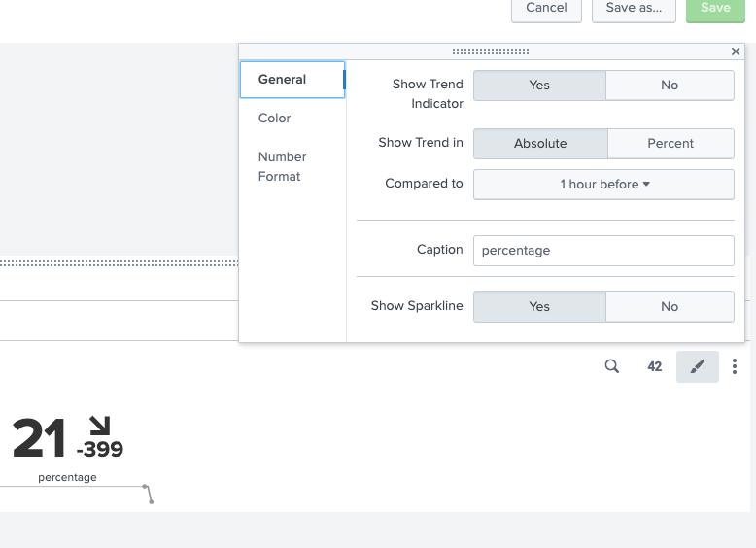Enable sparkline by choosing Yes
The height and width of the screenshot is (548, 756).
click(539, 306)
